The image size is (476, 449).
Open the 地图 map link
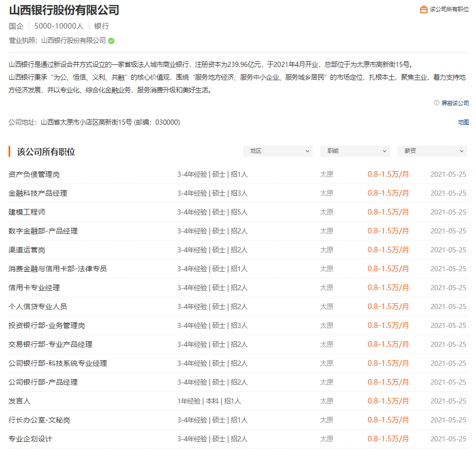coord(464,123)
